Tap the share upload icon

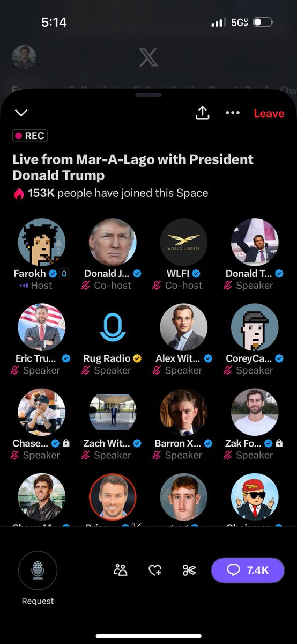point(202,112)
